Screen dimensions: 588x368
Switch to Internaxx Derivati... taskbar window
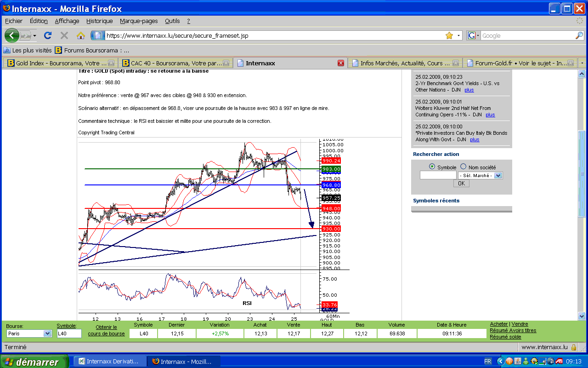pyautogui.click(x=110, y=362)
